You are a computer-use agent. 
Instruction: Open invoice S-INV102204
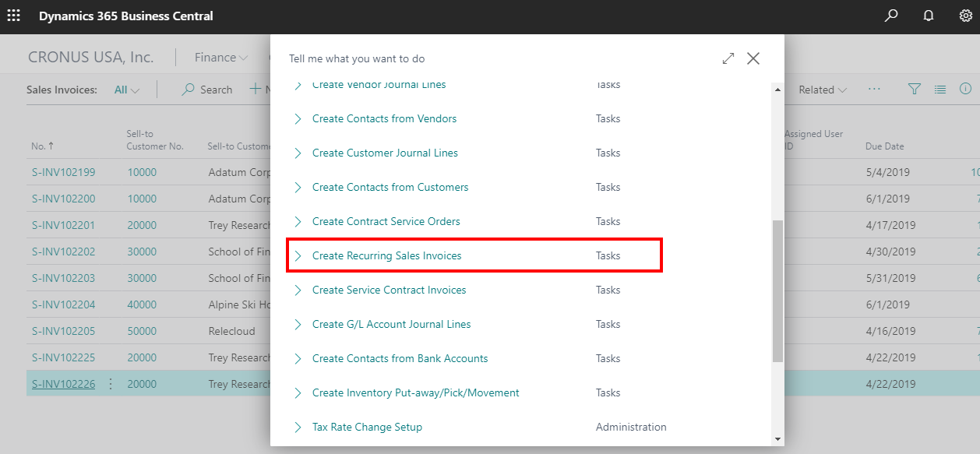coord(63,304)
